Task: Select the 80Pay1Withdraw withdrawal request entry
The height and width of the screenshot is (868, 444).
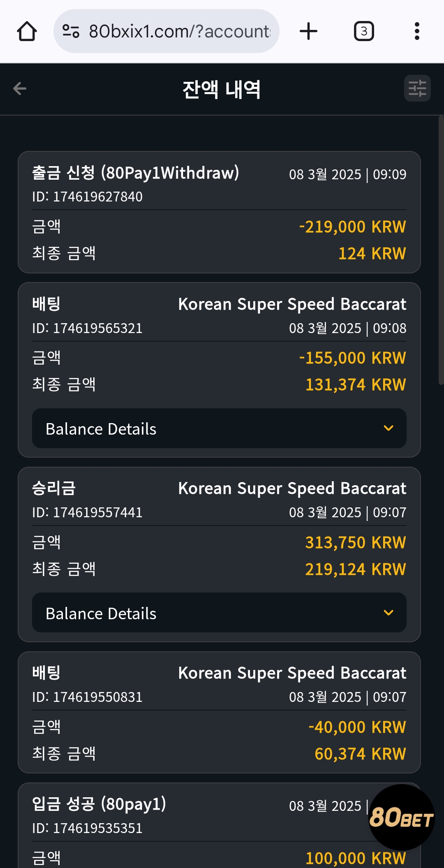Action: (219, 212)
